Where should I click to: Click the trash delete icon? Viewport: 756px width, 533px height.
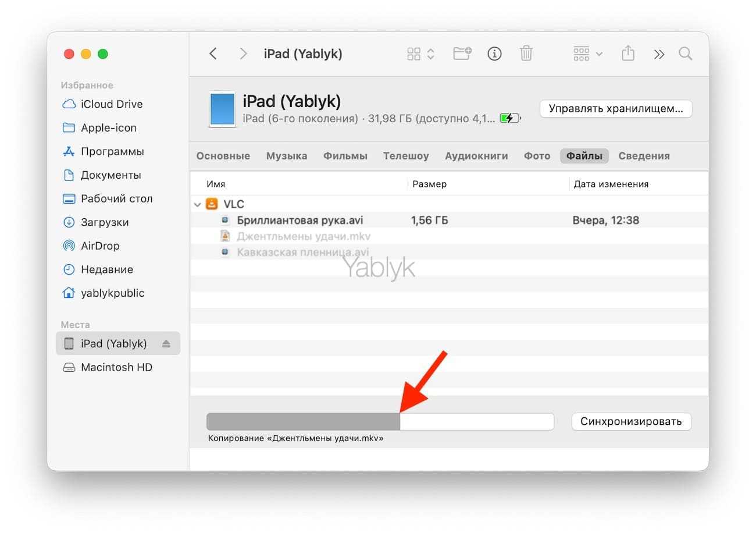tap(526, 54)
